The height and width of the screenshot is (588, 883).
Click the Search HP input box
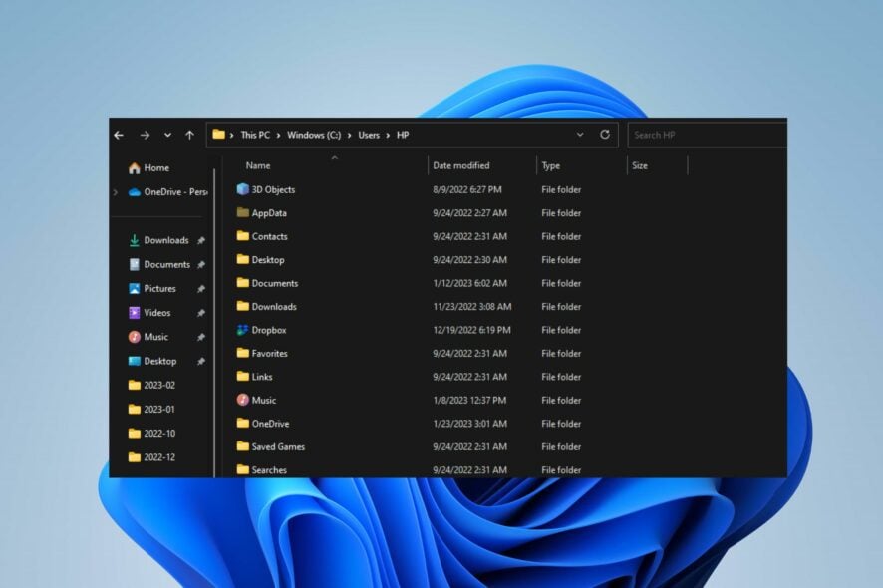coord(708,136)
